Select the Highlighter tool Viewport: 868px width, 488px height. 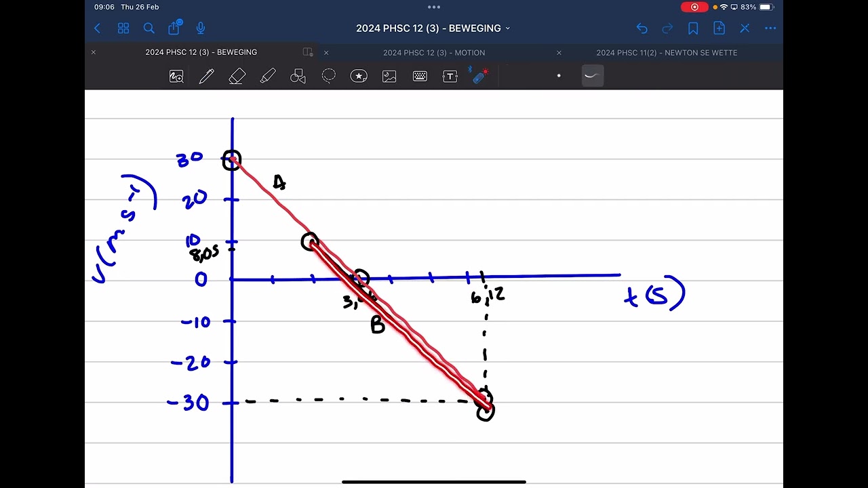tap(268, 77)
